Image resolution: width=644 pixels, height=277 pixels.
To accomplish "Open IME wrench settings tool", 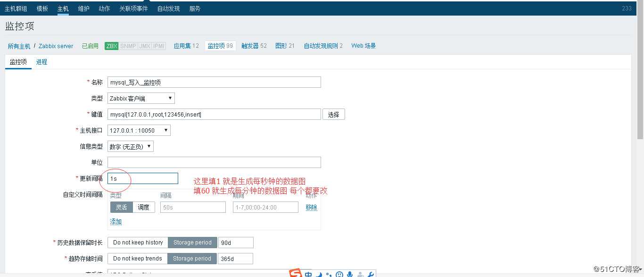I will [x=371, y=274].
